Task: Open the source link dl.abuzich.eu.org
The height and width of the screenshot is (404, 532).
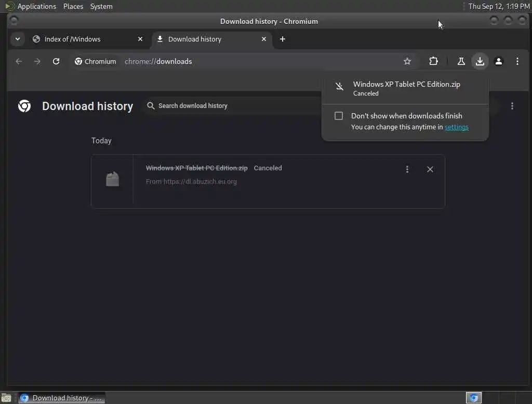Action: coord(200,181)
